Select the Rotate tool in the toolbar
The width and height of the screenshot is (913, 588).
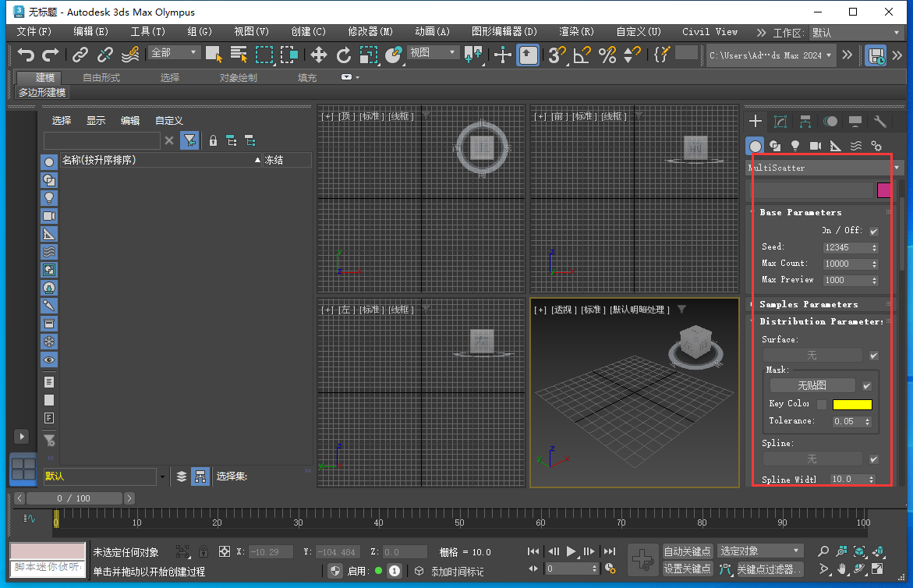pyautogui.click(x=343, y=55)
